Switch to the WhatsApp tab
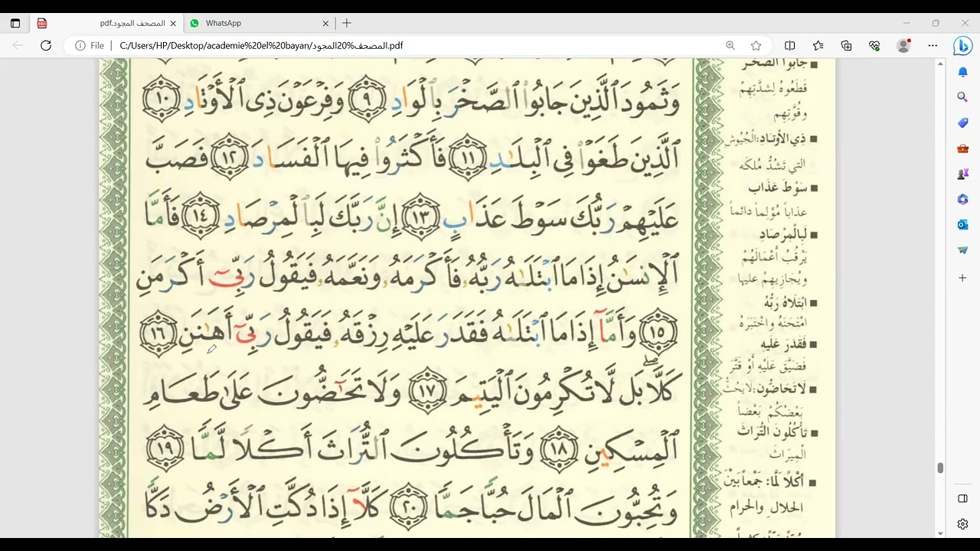This screenshot has width=980, height=551. coord(260,24)
